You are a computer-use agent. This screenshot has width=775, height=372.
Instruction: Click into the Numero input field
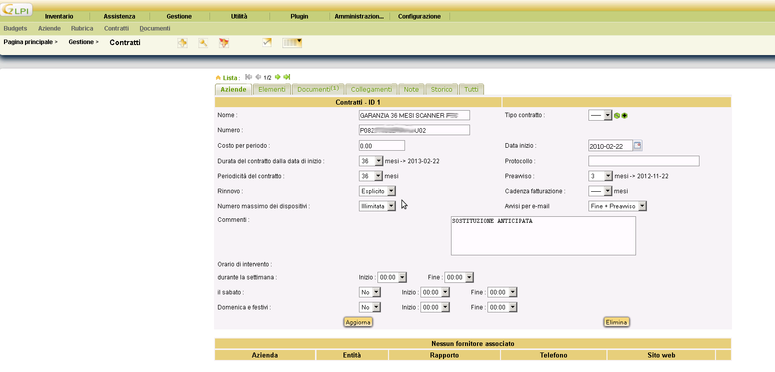point(414,130)
